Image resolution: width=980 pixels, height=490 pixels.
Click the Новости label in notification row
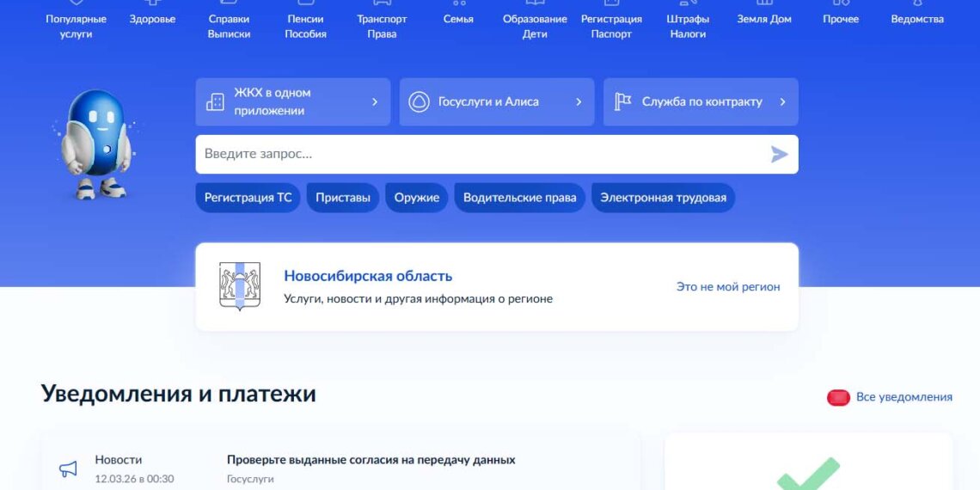pyautogui.click(x=118, y=460)
